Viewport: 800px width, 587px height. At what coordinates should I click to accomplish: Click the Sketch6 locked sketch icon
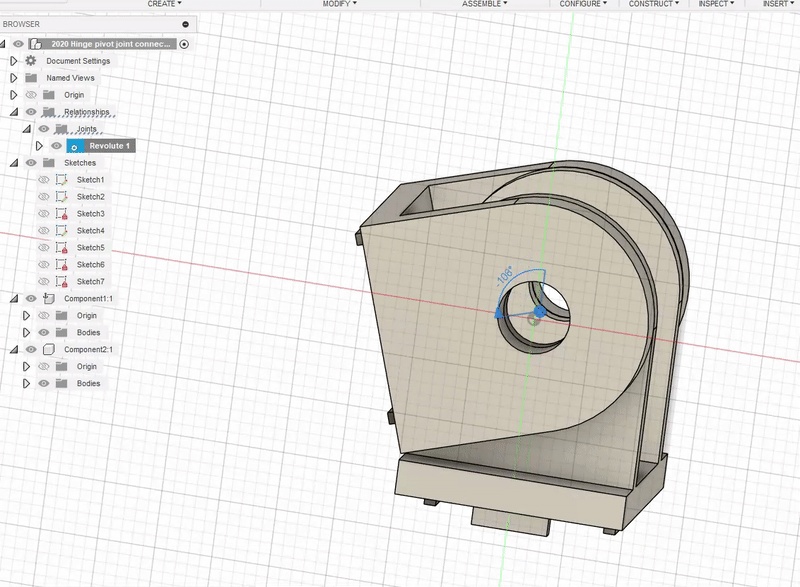click(62, 265)
